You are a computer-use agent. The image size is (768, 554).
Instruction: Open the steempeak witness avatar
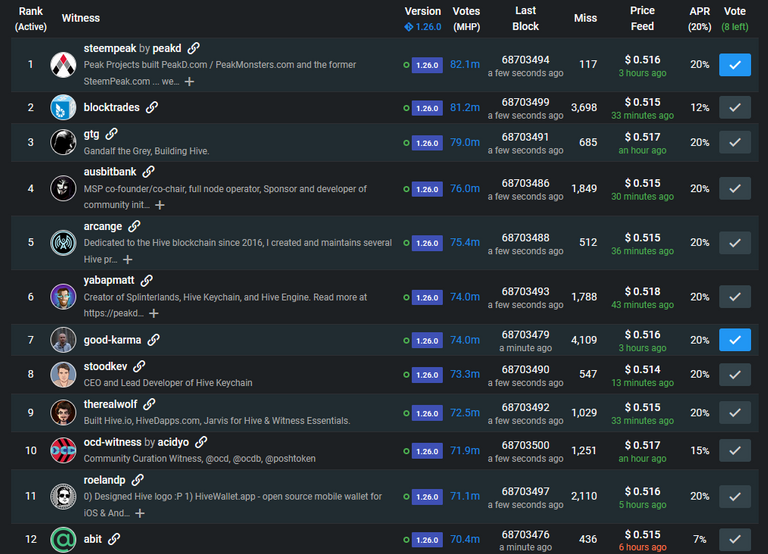click(64, 65)
